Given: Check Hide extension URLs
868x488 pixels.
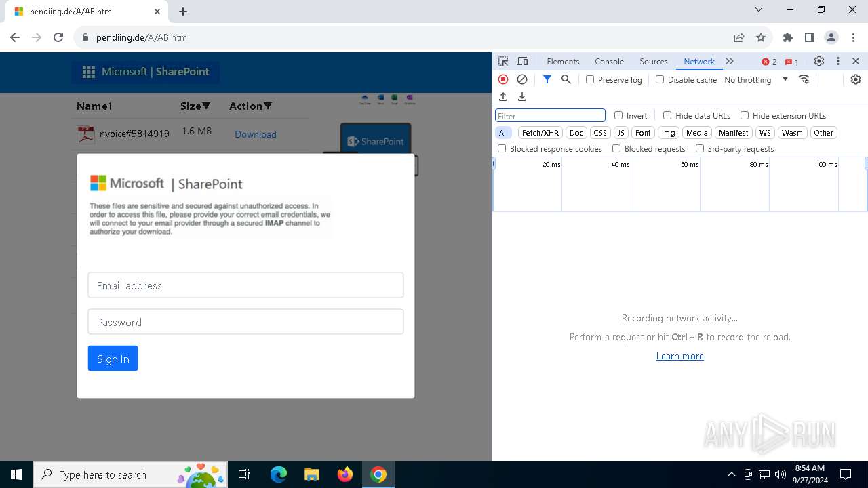Looking at the screenshot, I should (745, 115).
